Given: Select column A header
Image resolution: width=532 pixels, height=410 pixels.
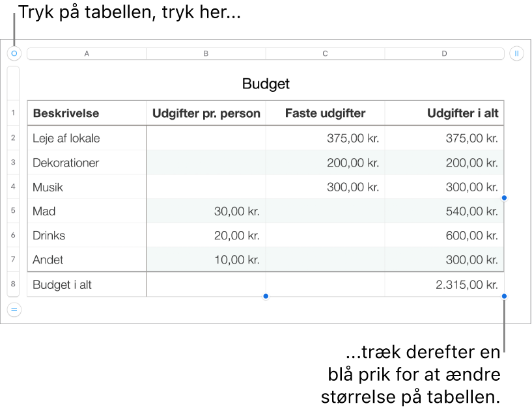Looking at the screenshot, I should tap(87, 53).
